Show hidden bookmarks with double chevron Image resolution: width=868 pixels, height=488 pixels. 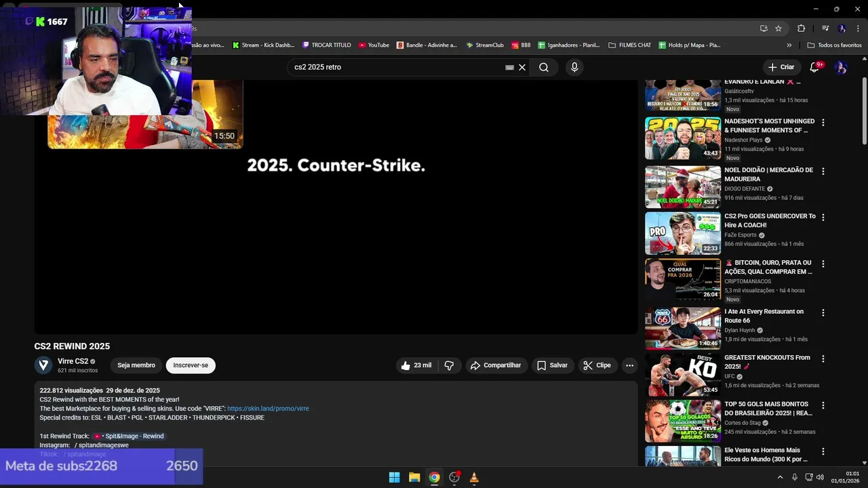(789, 45)
